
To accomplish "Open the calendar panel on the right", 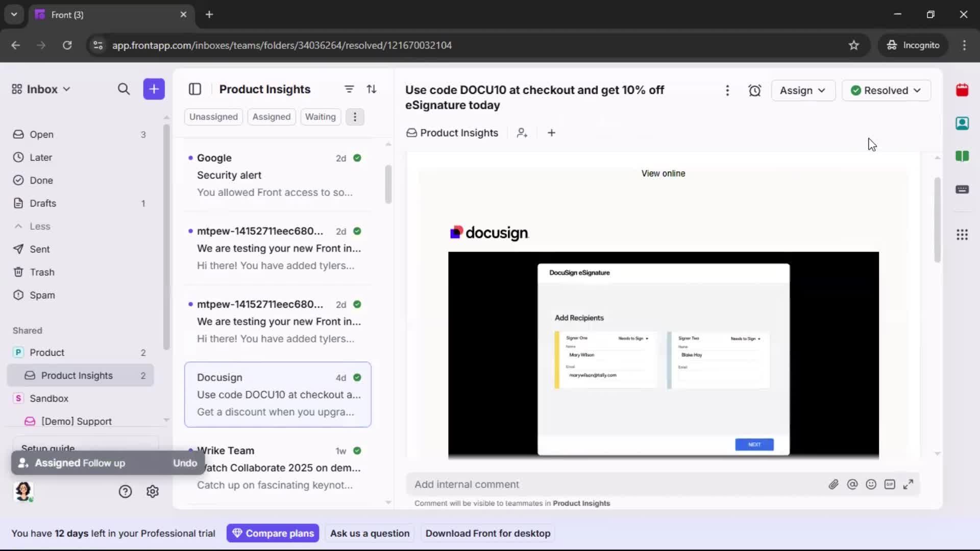I will click(963, 90).
